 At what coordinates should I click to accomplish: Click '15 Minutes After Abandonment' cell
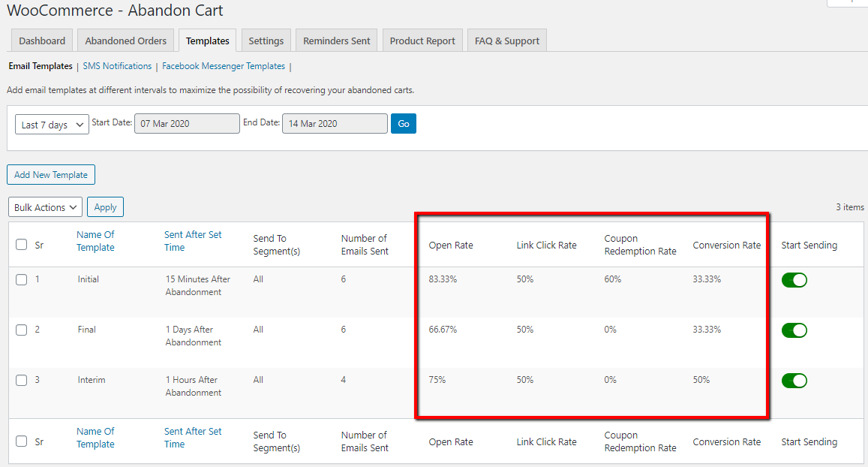pos(197,285)
